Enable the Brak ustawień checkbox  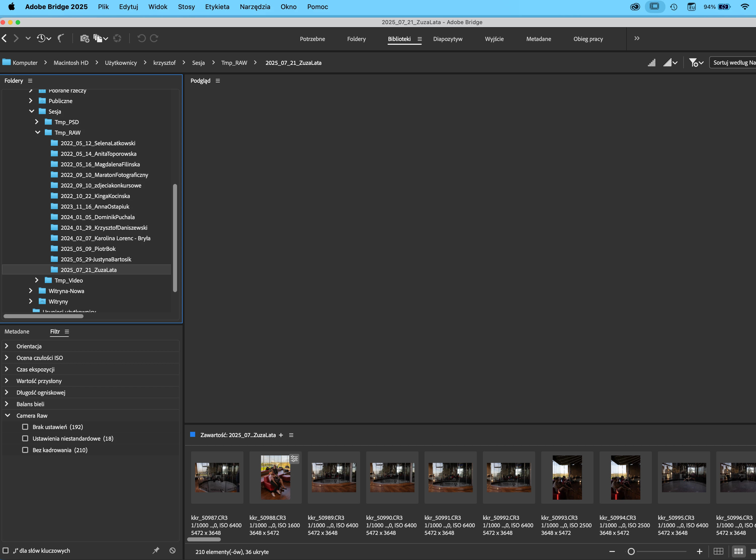pos(25,427)
